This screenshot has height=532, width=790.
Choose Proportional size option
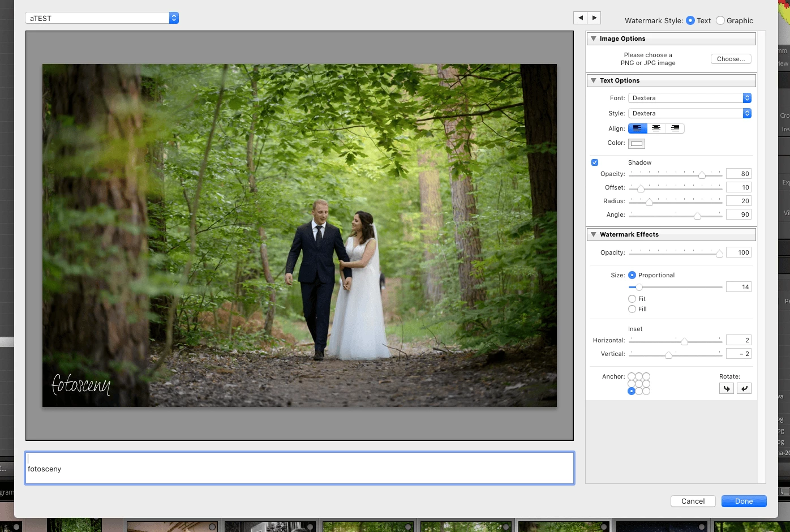pyautogui.click(x=632, y=275)
